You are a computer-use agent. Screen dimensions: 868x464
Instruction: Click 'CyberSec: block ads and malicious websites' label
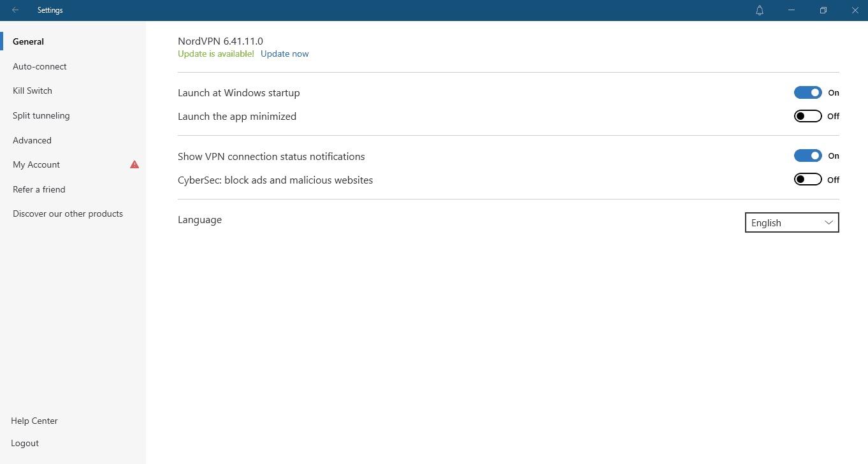tap(275, 180)
